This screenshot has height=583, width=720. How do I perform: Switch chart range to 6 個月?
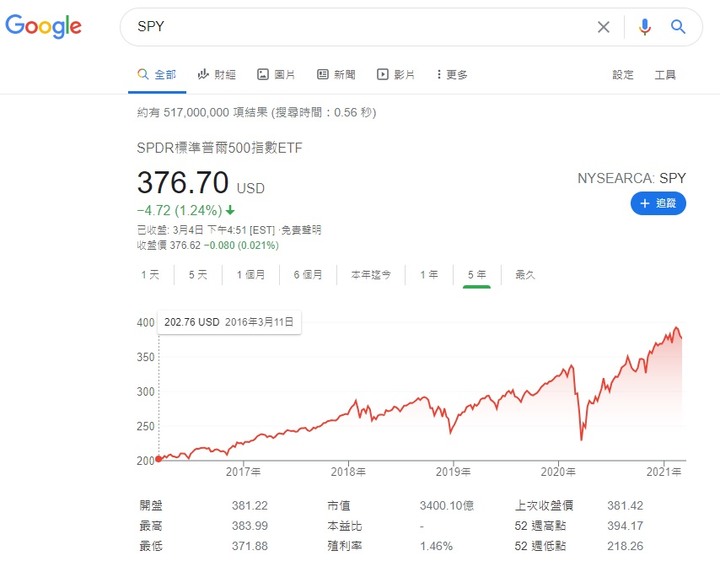[x=308, y=275]
